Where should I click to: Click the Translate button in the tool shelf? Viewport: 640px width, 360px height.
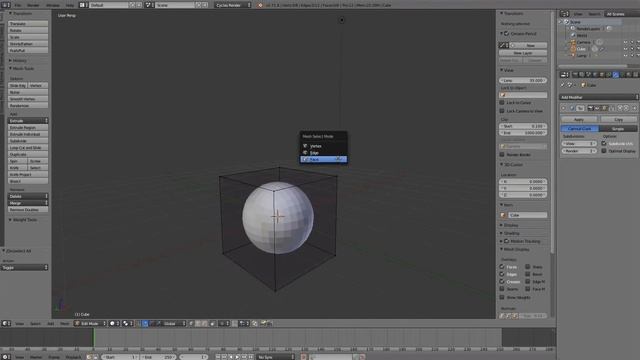(x=28, y=24)
